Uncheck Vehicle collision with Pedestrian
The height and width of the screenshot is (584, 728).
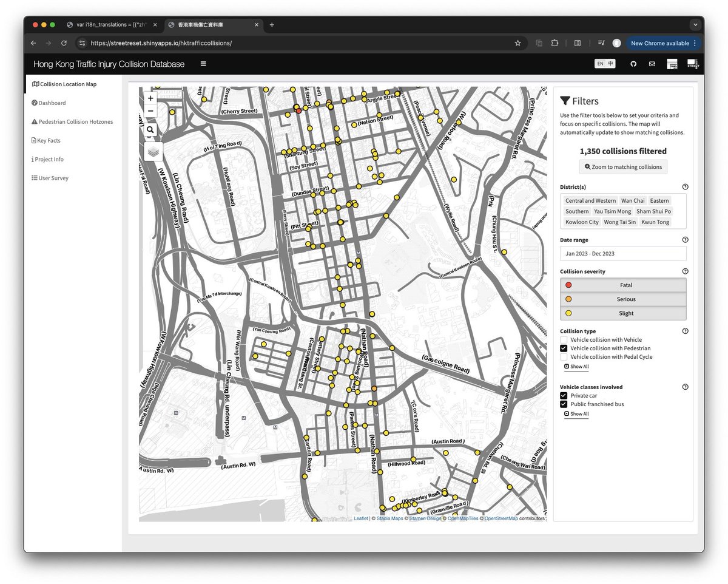click(564, 348)
